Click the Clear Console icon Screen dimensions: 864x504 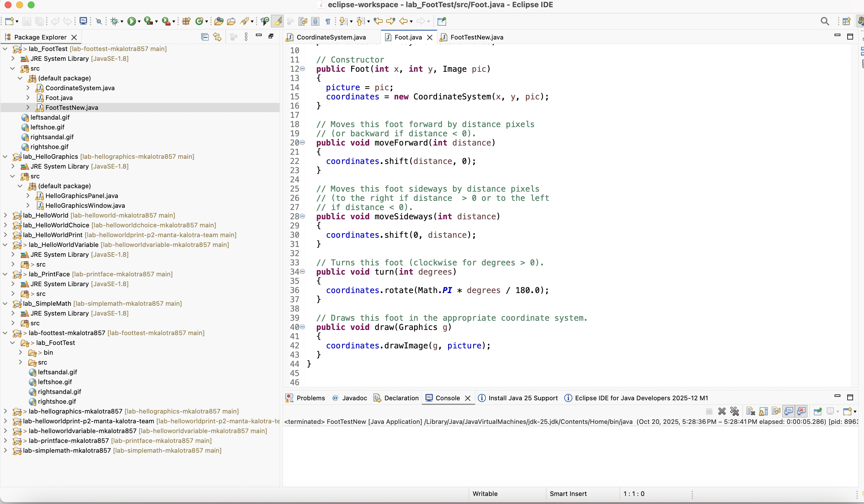(x=750, y=411)
